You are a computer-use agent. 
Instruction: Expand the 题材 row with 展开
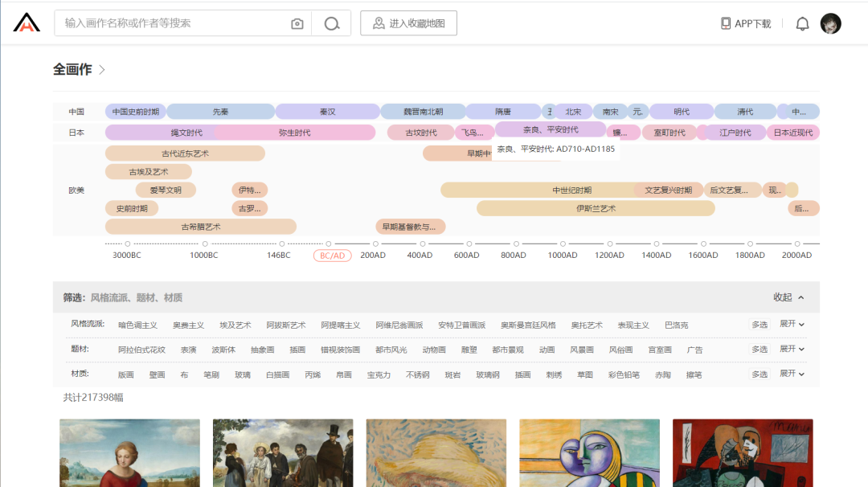click(x=792, y=349)
